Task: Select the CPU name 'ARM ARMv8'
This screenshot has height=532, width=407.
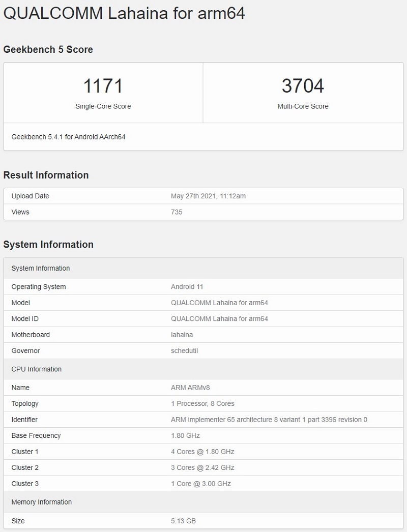Action: 190,388
